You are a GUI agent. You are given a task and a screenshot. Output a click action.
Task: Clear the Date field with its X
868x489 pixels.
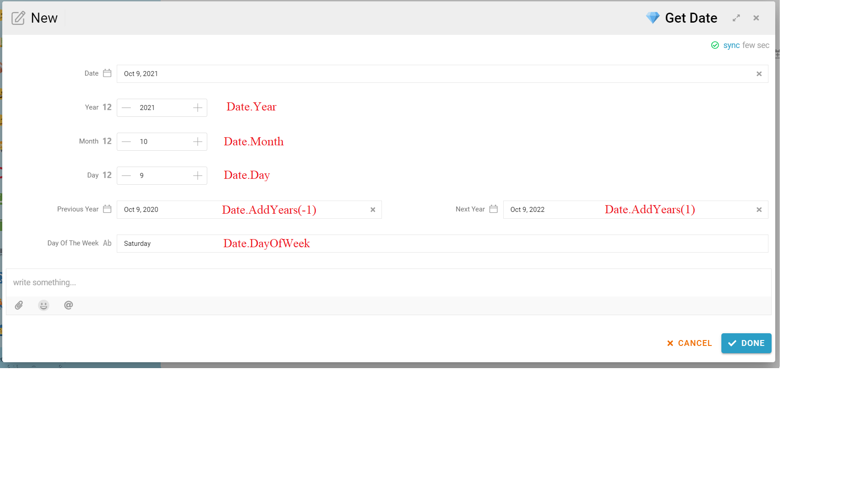[x=759, y=74]
